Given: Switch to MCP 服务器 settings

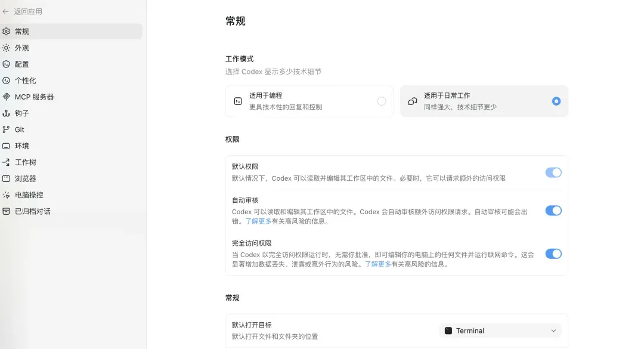Looking at the screenshot, I should (x=72, y=97).
